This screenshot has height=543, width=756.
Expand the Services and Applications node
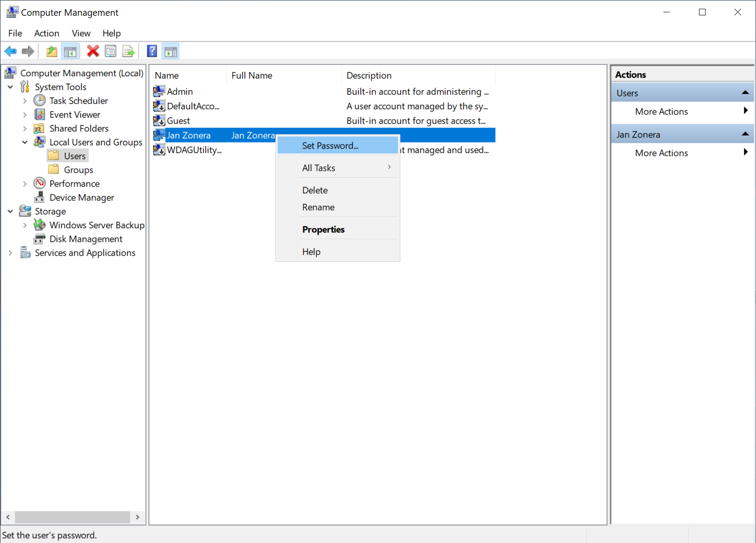click(x=10, y=253)
